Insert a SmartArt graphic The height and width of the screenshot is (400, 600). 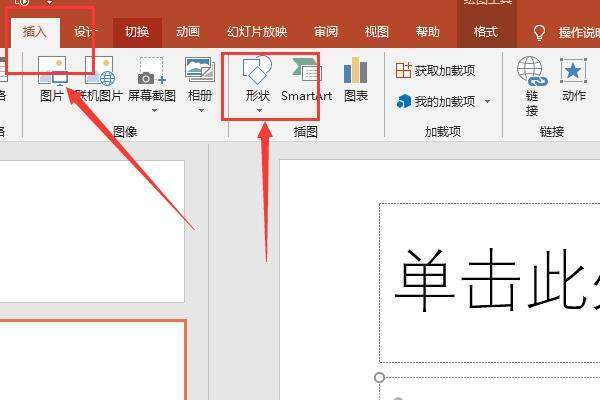[x=306, y=71]
